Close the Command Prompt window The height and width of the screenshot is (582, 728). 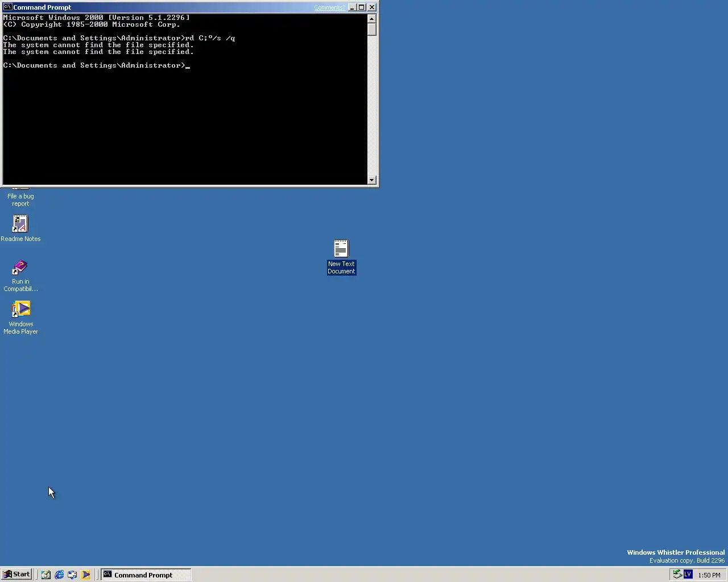pos(372,7)
